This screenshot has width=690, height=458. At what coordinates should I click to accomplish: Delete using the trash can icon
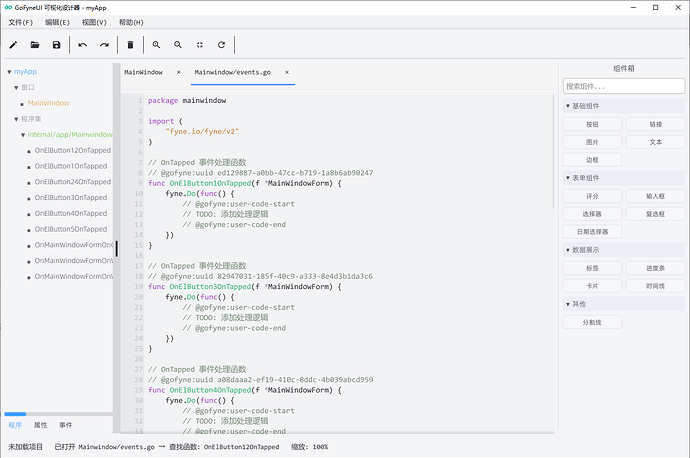point(130,45)
